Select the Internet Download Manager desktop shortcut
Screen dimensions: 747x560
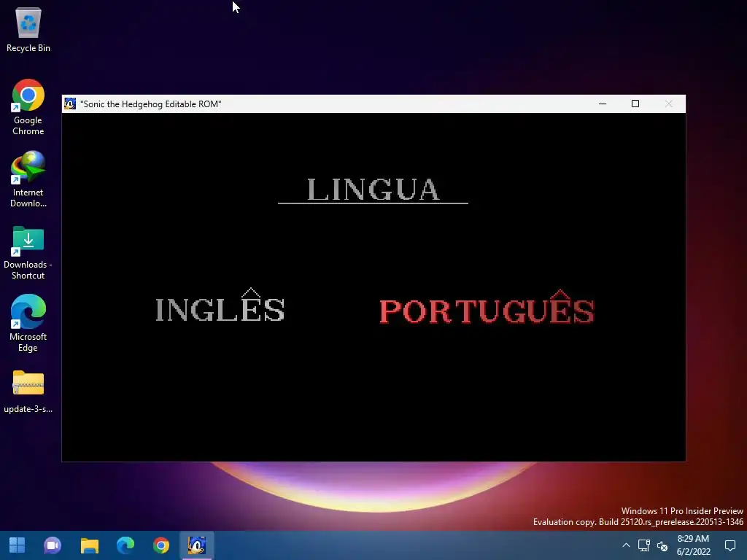coord(28,179)
